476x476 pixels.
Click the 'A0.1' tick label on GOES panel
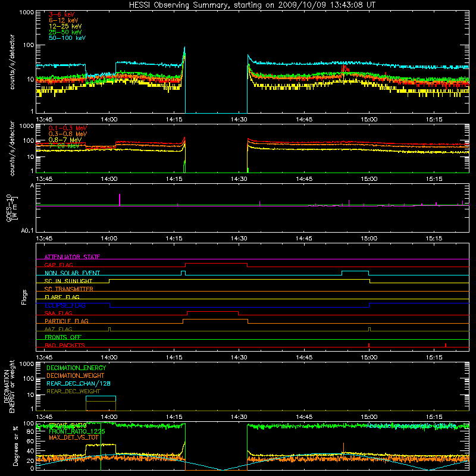(x=27, y=231)
